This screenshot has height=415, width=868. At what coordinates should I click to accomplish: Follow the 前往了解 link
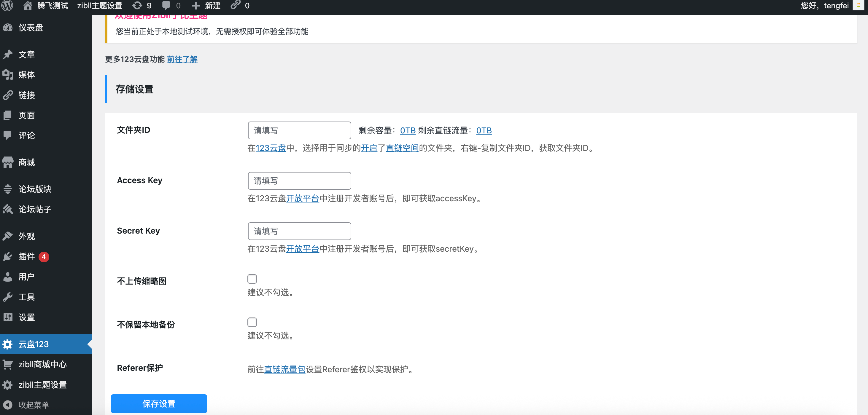click(x=182, y=59)
